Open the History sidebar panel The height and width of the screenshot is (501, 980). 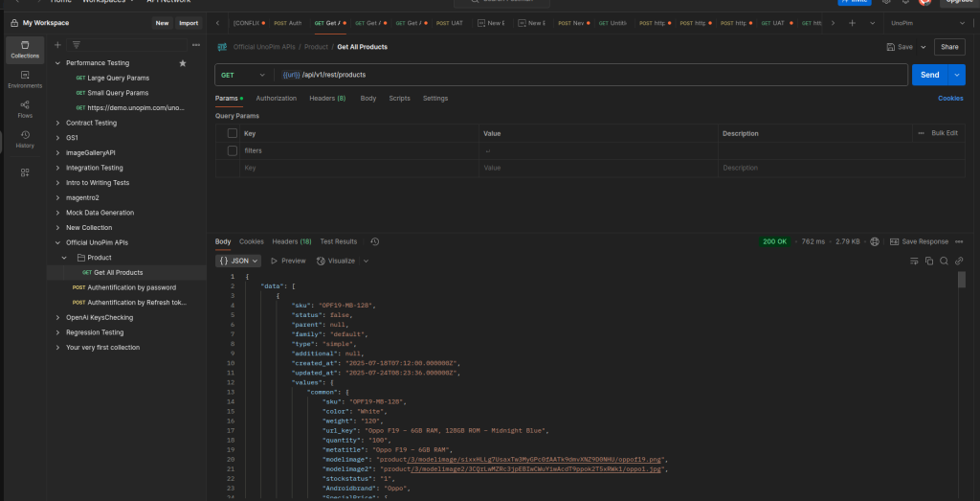[25, 138]
